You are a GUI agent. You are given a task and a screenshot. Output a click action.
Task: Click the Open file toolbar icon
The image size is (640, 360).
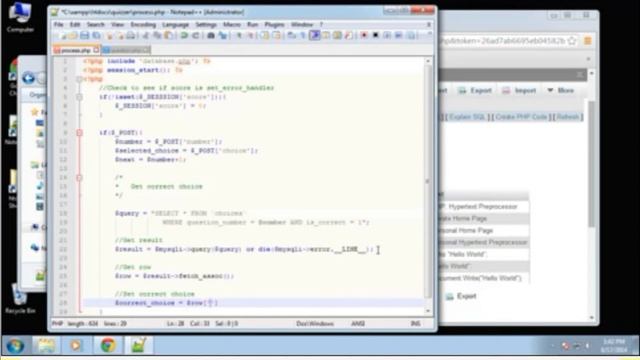pyautogui.click(x=73, y=36)
